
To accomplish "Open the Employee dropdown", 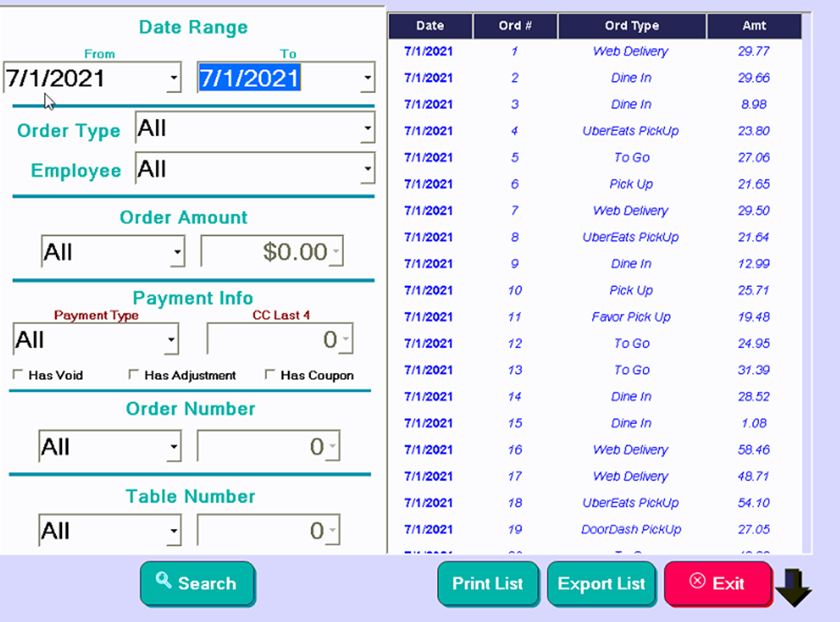I will (x=369, y=168).
